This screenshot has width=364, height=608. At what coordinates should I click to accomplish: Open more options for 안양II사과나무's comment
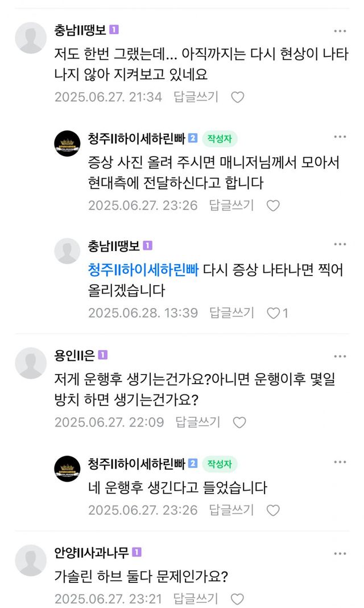340,553
